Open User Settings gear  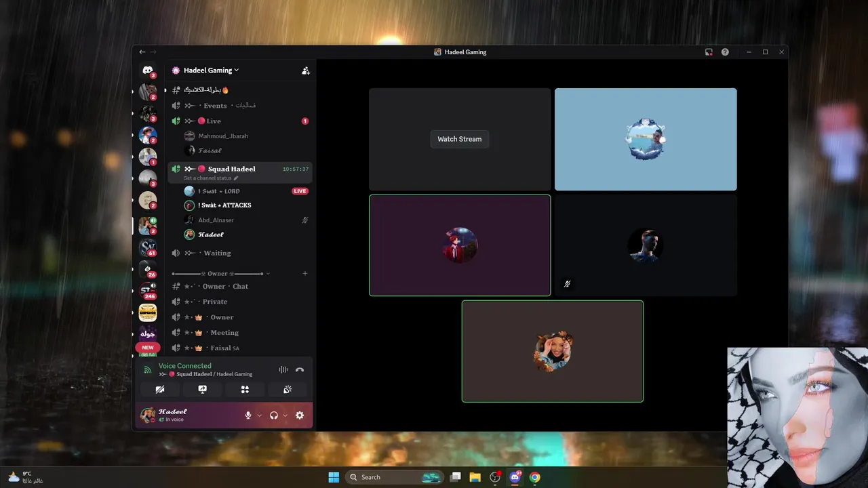coord(300,415)
